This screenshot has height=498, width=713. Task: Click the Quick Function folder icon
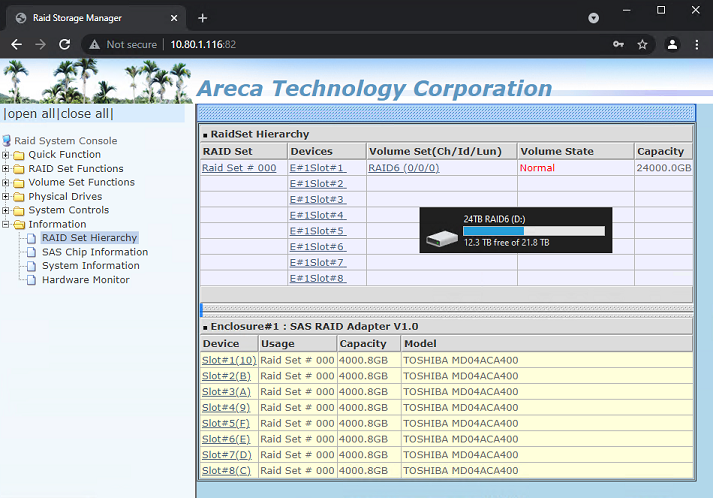coord(19,155)
